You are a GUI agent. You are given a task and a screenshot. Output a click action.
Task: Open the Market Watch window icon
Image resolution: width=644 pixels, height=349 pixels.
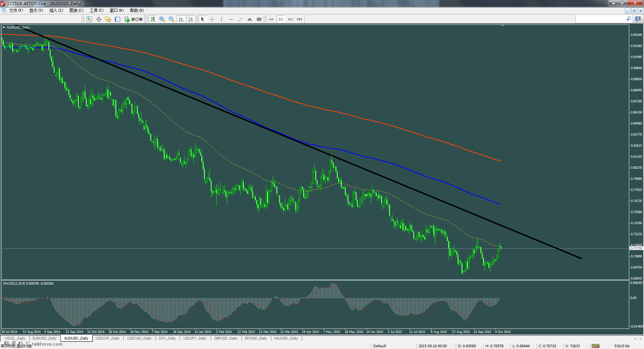89,19
